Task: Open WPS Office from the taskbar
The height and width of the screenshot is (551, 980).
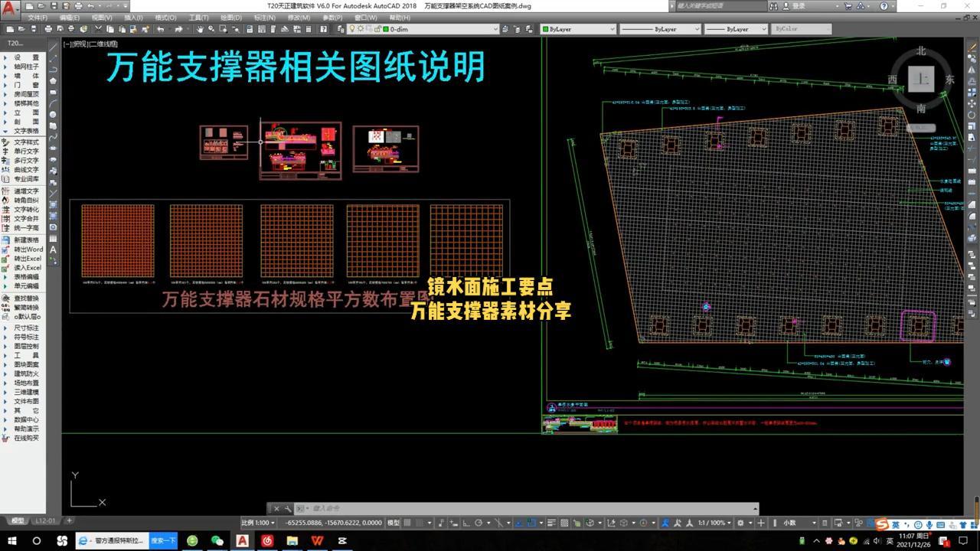Action: [317, 541]
